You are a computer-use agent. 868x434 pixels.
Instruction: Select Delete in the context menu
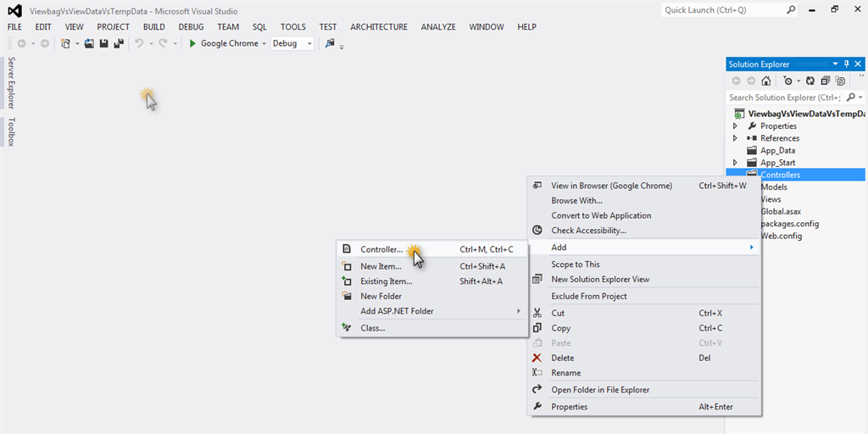[643, 358]
